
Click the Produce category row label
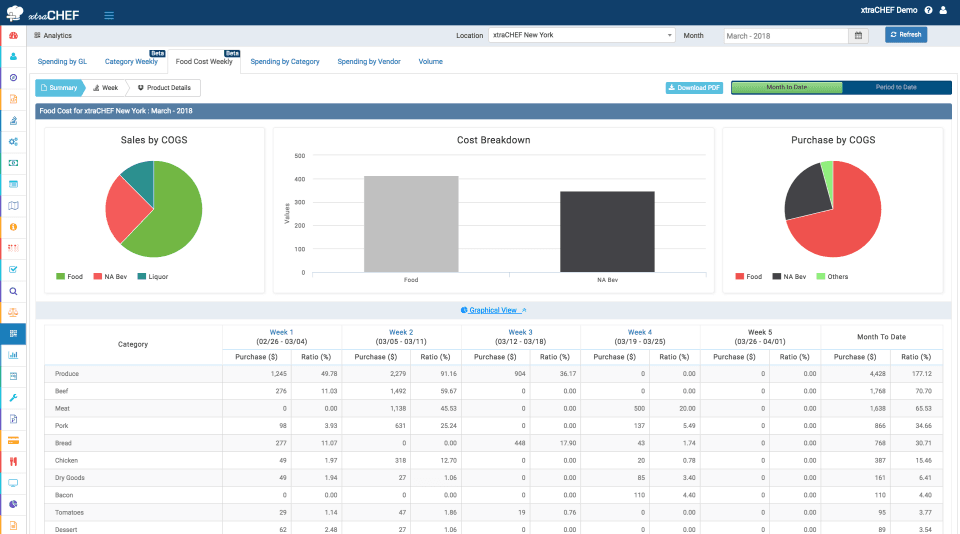pyautogui.click(x=67, y=374)
